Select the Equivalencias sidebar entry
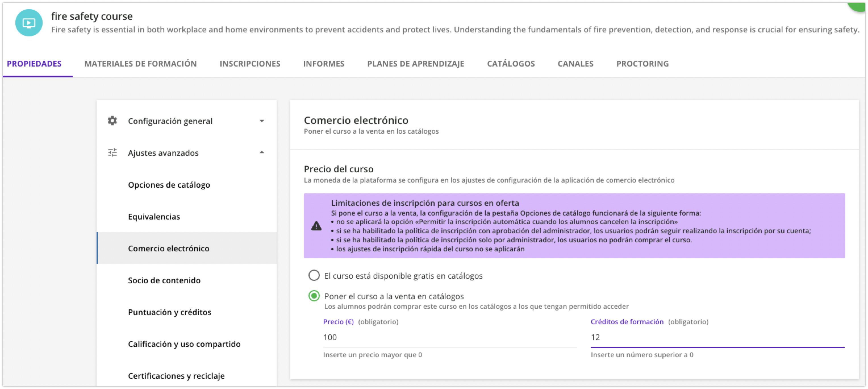 (x=154, y=217)
